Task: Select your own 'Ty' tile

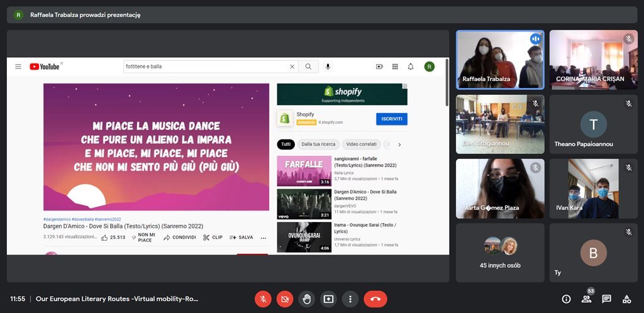Action: (594, 253)
